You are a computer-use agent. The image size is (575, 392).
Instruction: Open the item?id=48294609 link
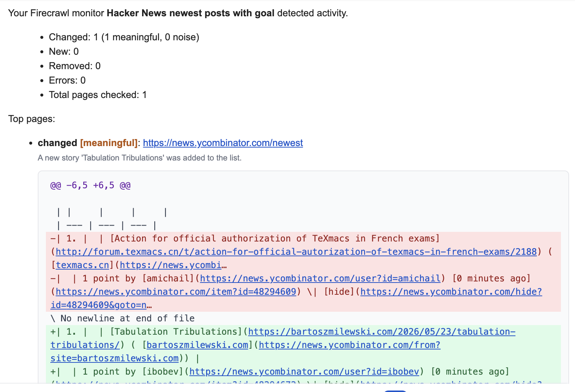click(176, 292)
